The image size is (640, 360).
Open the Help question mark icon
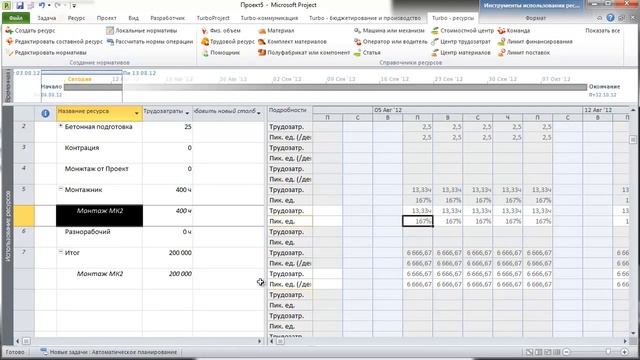610,18
